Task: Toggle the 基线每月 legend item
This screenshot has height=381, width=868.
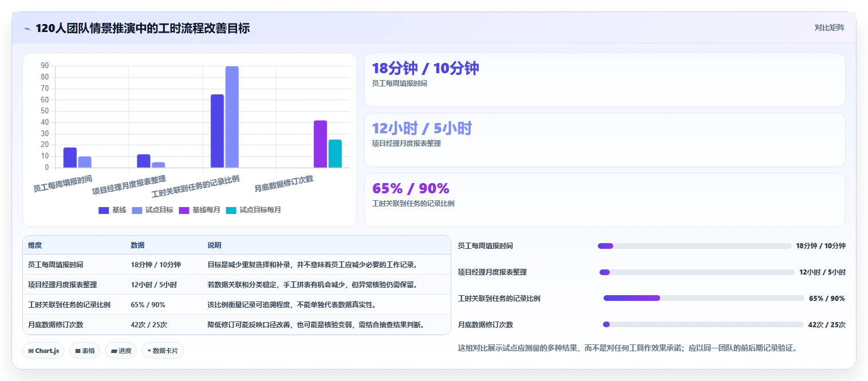Action: click(199, 210)
